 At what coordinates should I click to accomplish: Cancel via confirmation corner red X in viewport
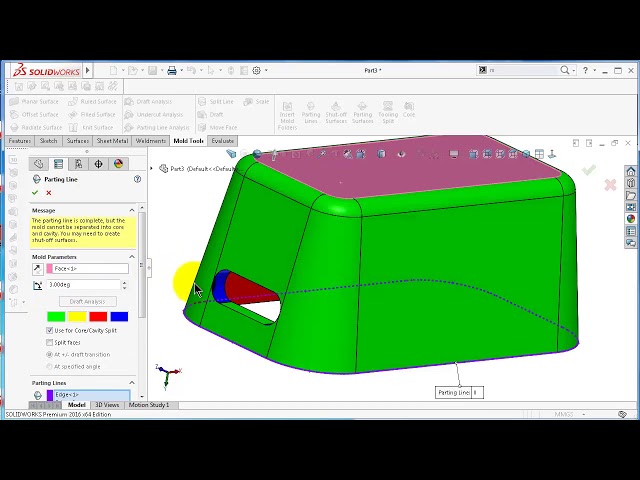tap(610, 185)
